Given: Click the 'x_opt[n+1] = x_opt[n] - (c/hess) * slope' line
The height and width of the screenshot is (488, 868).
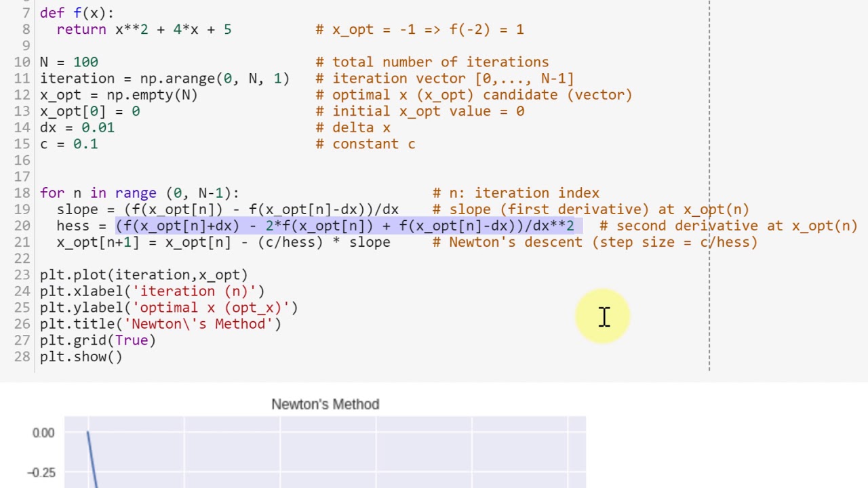Looking at the screenshot, I should 224,241.
